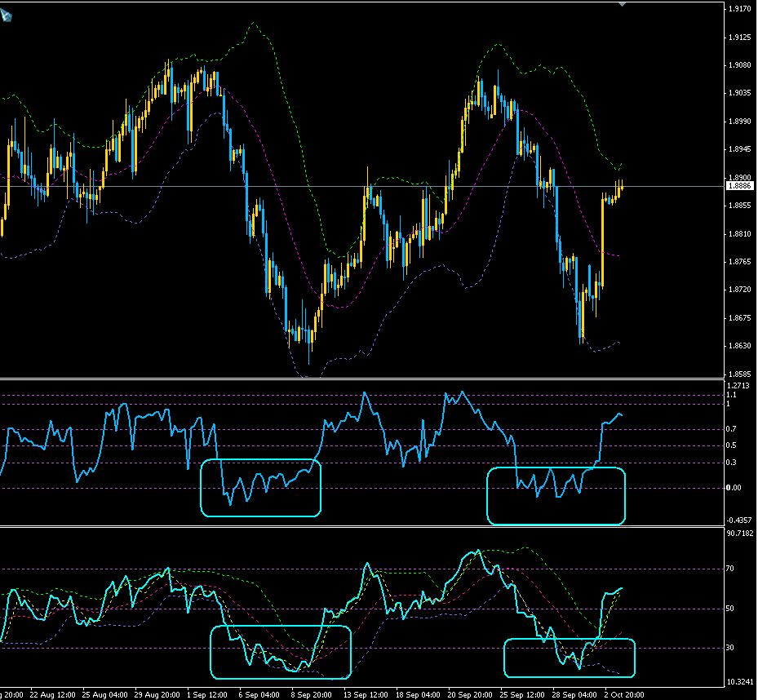
Task: Click the 25 Sep 12:00 time label
Action: (522, 694)
